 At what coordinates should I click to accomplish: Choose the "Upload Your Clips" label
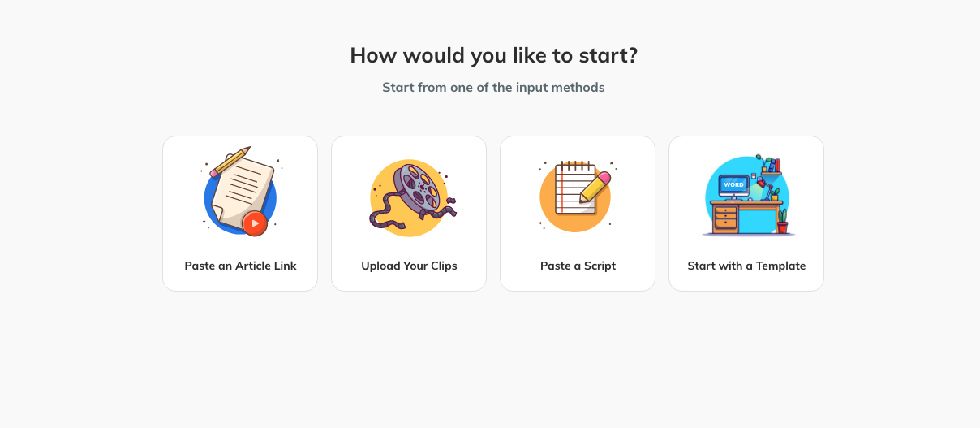(409, 266)
